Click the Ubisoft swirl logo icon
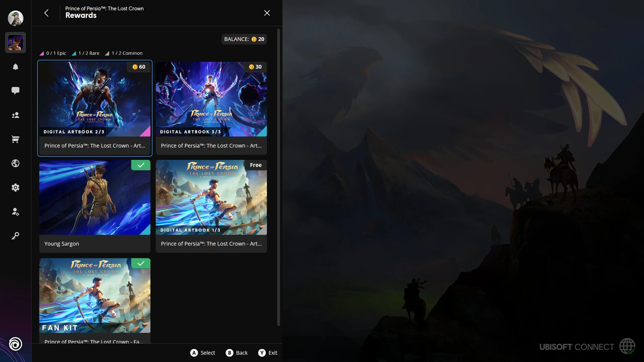The height and width of the screenshot is (362, 644). tap(15, 344)
